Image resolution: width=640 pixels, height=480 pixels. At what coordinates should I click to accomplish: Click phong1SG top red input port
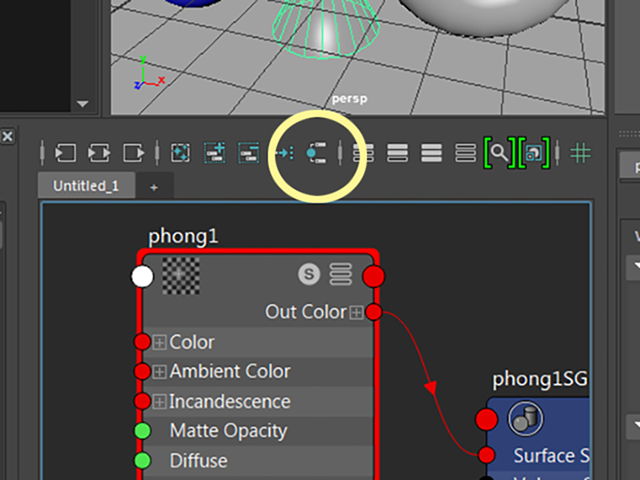coord(487,419)
